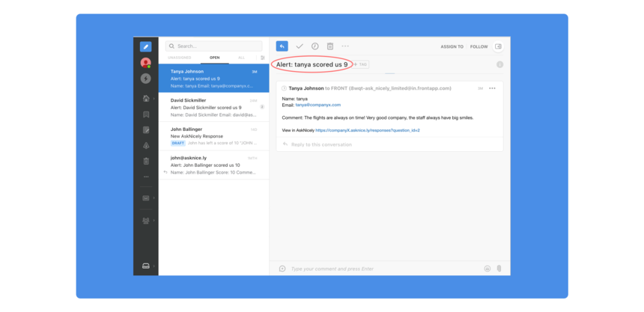This screenshot has width=644, height=312.
Task: Select the Tanya Johnson conversation
Action: click(x=213, y=79)
